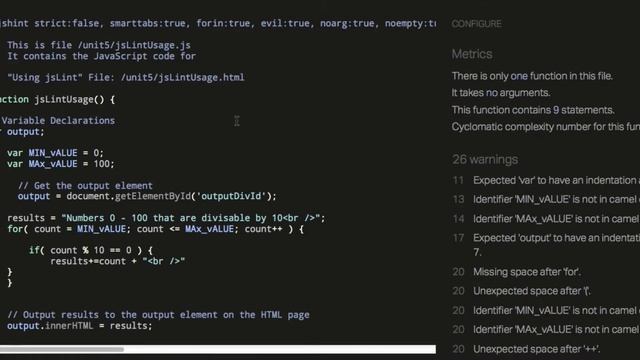This screenshot has width=640, height=360.
Task: Select warning 13 about identifier 'MIN_vALUE'
Action: coord(546,200)
